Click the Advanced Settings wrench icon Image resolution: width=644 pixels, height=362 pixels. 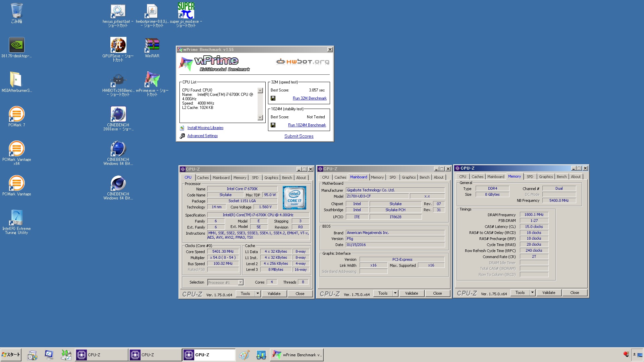[x=182, y=136]
